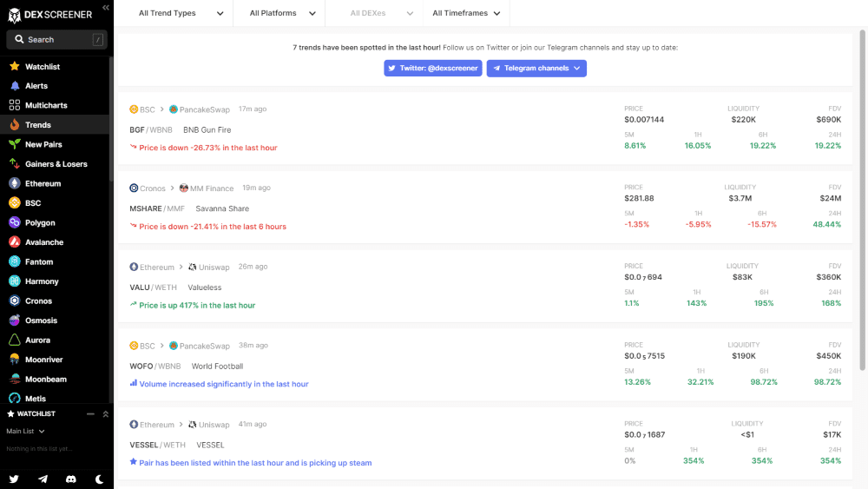868x489 pixels.
Task: Click the Twitter: @dexscreener button
Action: pyautogui.click(x=433, y=68)
